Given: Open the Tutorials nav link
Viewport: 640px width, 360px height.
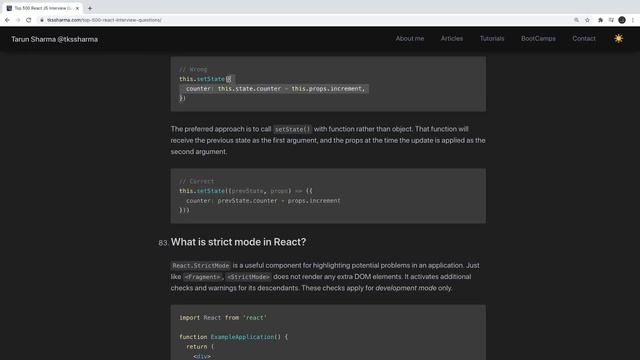Looking at the screenshot, I should [x=492, y=39].
